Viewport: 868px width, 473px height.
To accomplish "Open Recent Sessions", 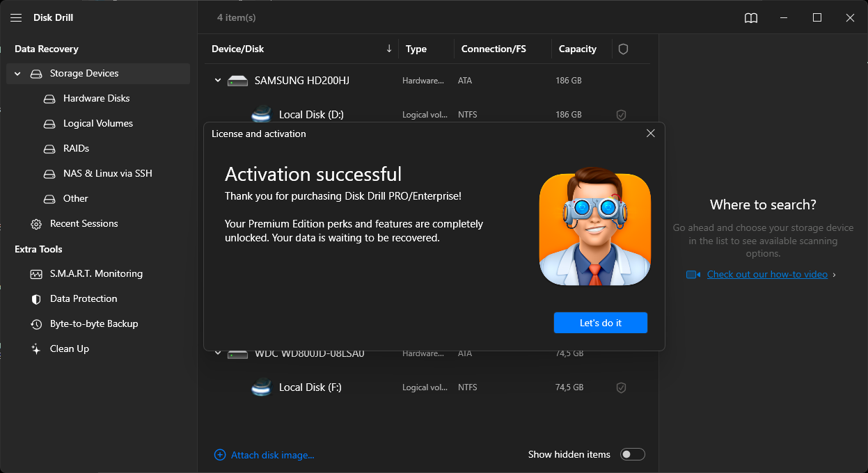I will point(84,224).
